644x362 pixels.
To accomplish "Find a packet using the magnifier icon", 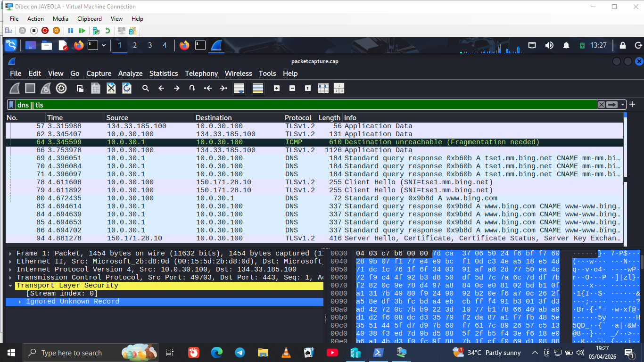I will pyautogui.click(x=145, y=88).
